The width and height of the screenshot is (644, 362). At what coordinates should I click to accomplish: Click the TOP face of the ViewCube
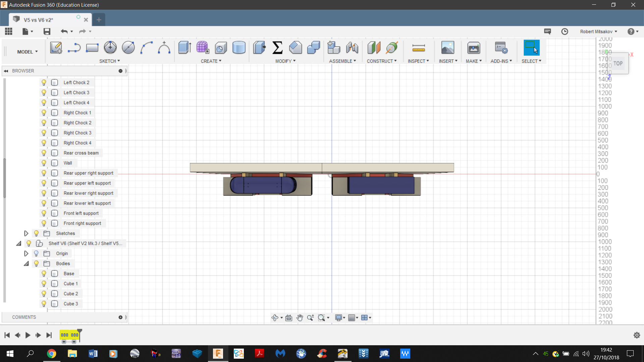click(x=618, y=63)
